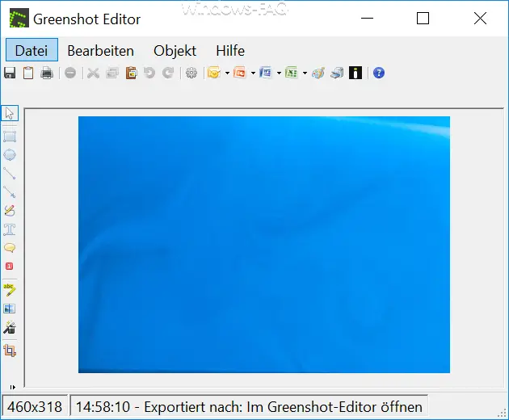Click the blue Help question mark button

point(379,73)
